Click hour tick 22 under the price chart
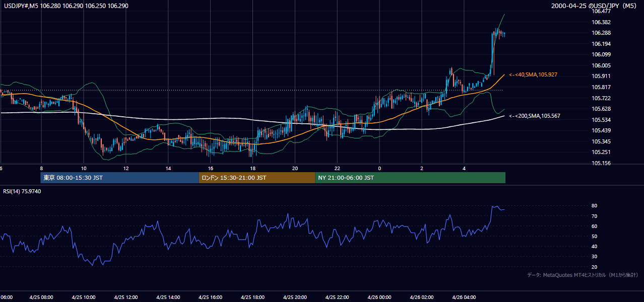644x302 pixels. pyautogui.click(x=338, y=168)
